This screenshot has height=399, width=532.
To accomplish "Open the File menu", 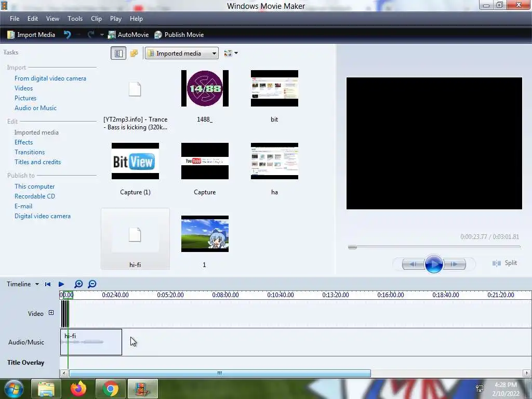I will pyautogui.click(x=15, y=19).
